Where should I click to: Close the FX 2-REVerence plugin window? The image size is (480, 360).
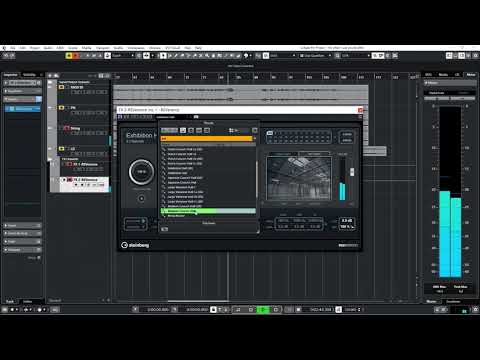pos(360,110)
